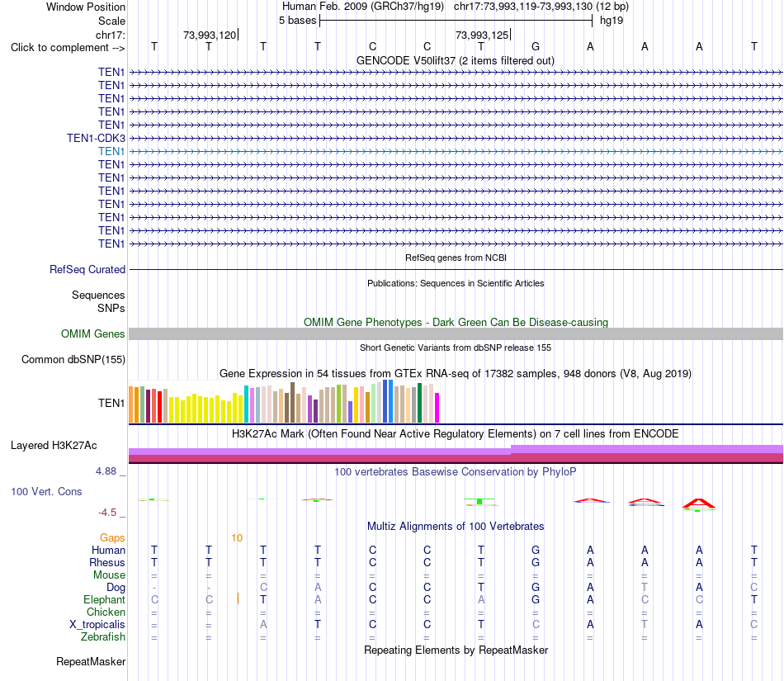The height and width of the screenshot is (681, 784).
Task: Select the Elephant species label
Action: click(x=104, y=599)
